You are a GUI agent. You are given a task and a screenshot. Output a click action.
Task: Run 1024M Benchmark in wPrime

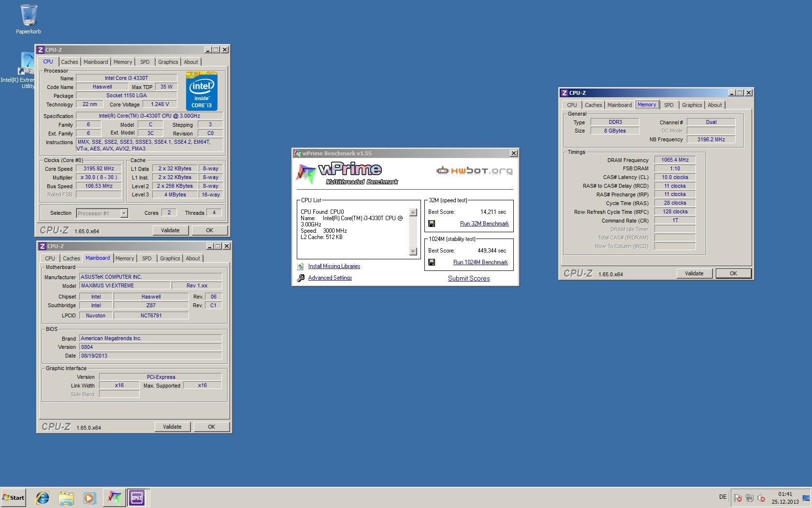[x=480, y=262]
